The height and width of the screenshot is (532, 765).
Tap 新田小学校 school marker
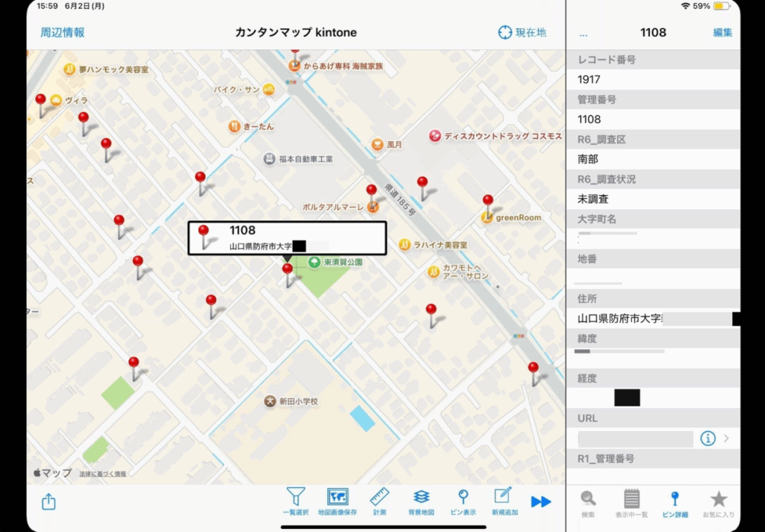pos(270,401)
